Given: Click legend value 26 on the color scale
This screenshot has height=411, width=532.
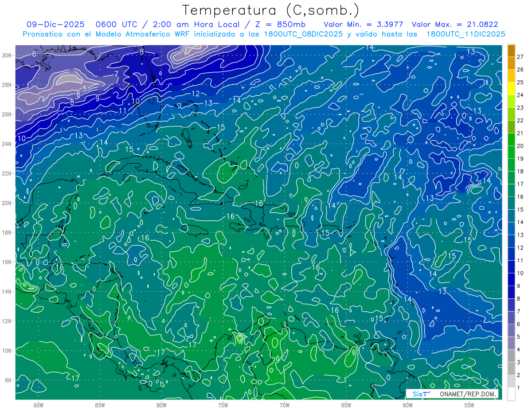Looking at the screenshot, I should coord(520,70).
